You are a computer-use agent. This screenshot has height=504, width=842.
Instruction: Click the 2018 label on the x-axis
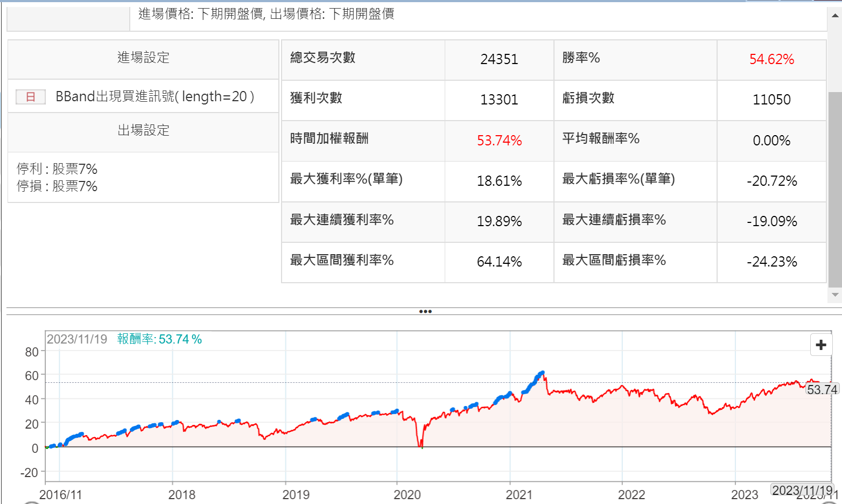[x=182, y=494]
